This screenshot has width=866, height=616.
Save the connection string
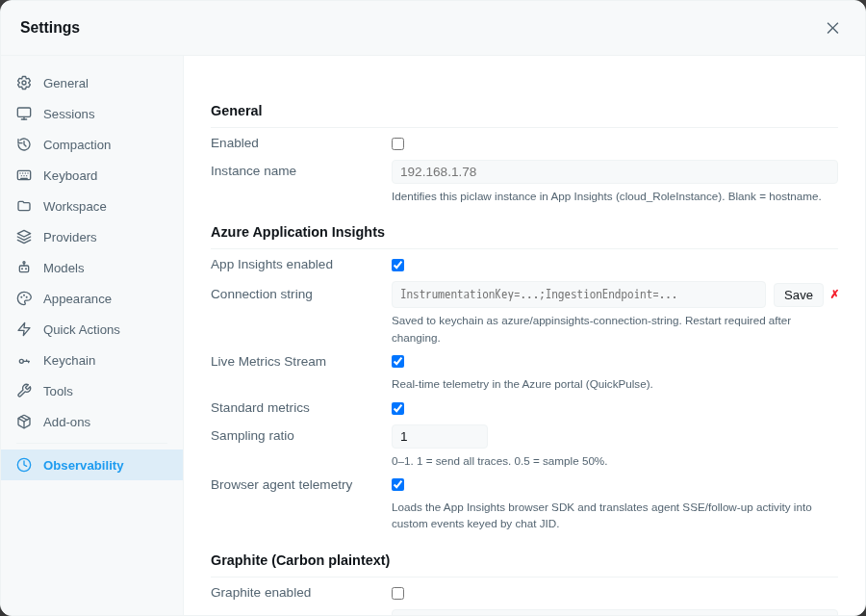click(x=798, y=295)
